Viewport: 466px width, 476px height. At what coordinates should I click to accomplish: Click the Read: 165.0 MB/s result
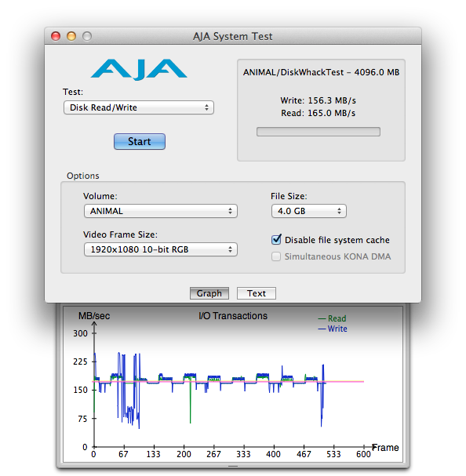click(318, 113)
